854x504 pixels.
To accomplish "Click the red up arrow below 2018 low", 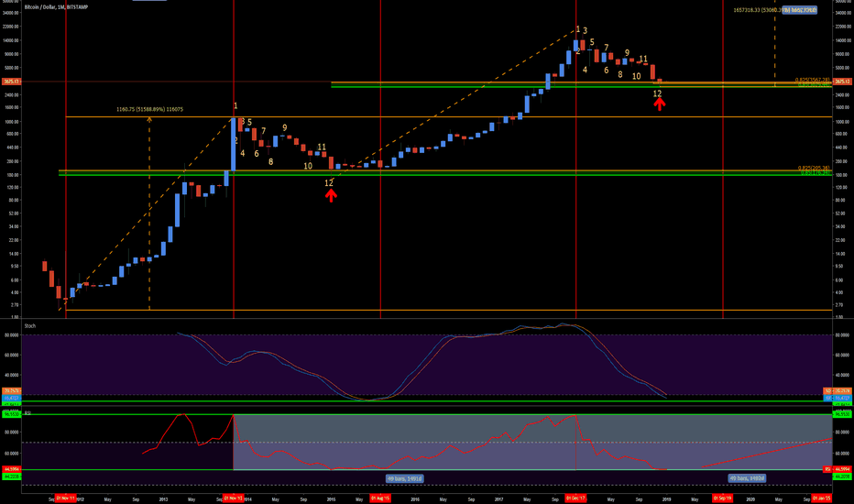I will tap(660, 104).
